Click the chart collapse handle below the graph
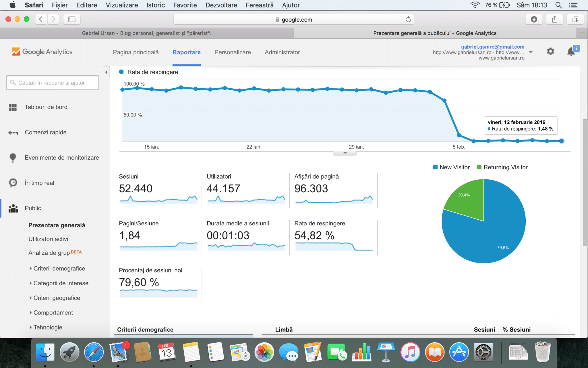 [x=345, y=153]
